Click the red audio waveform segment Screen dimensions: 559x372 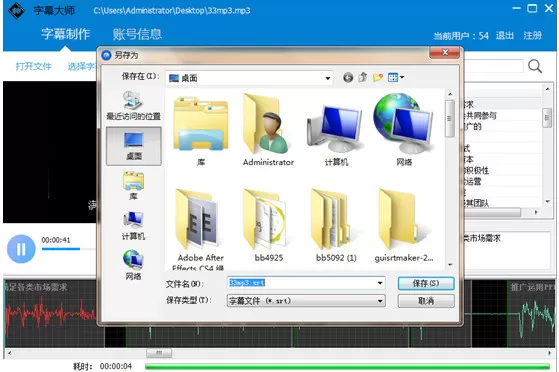pos(50,314)
